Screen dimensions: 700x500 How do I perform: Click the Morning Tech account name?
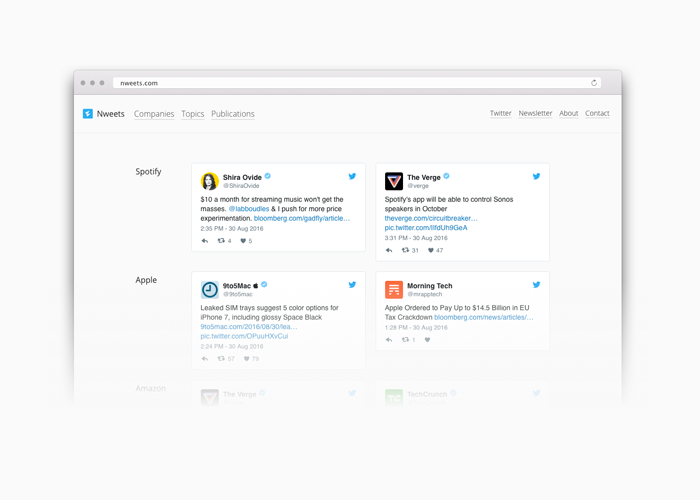tap(429, 286)
